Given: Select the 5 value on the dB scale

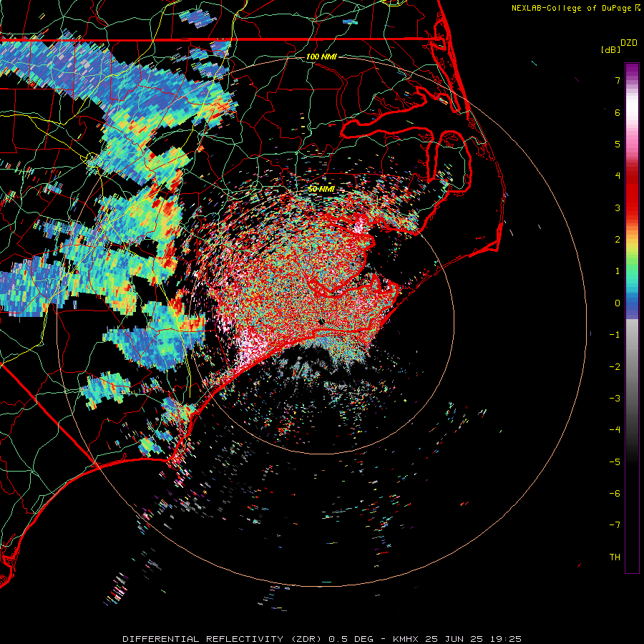Looking at the screenshot, I should pos(618,144).
